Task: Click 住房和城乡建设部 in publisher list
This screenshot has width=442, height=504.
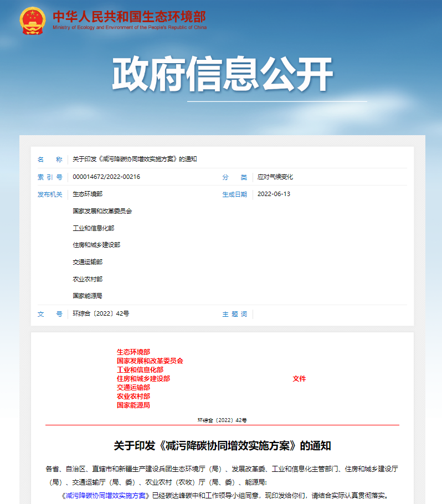Action: point(96,245)
